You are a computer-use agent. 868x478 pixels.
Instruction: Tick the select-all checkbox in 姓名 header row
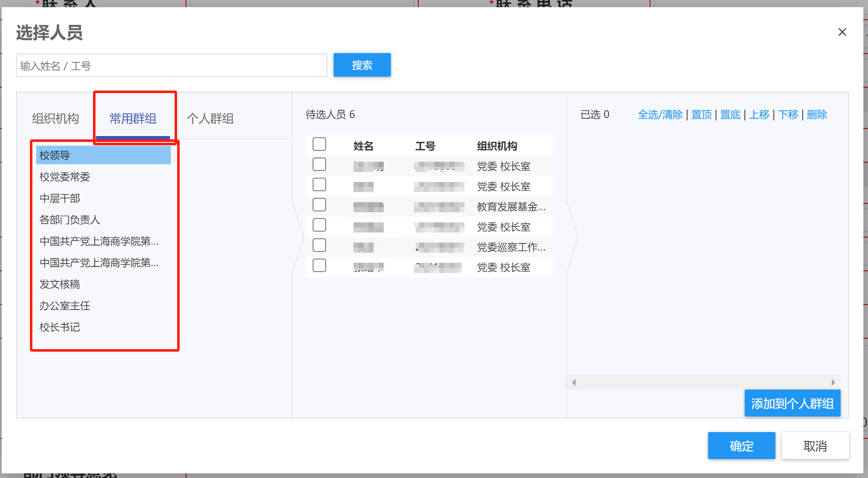pyautogui.click(x=319, y=144)
